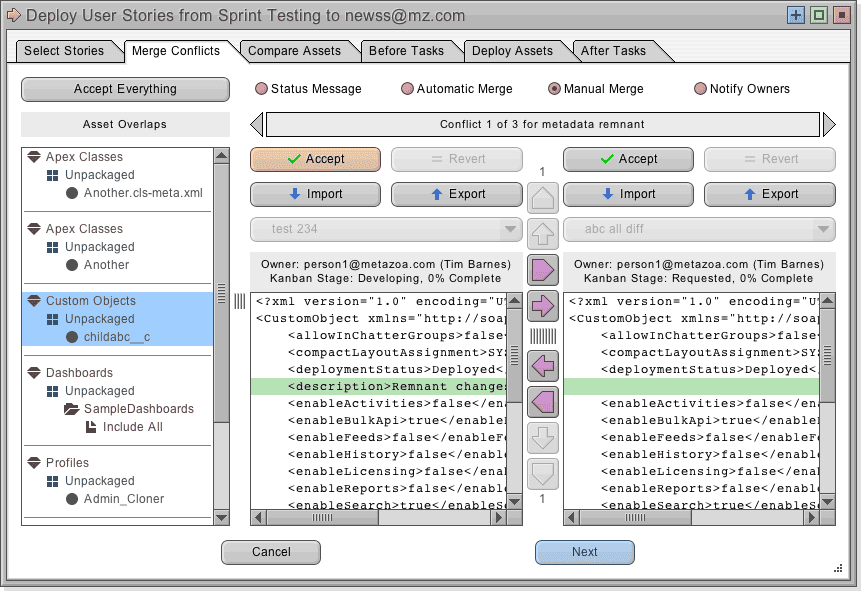The height and width of the screenshot is (591, 861).
Task: Select the Status Message radio button
Action: [262, 89]
